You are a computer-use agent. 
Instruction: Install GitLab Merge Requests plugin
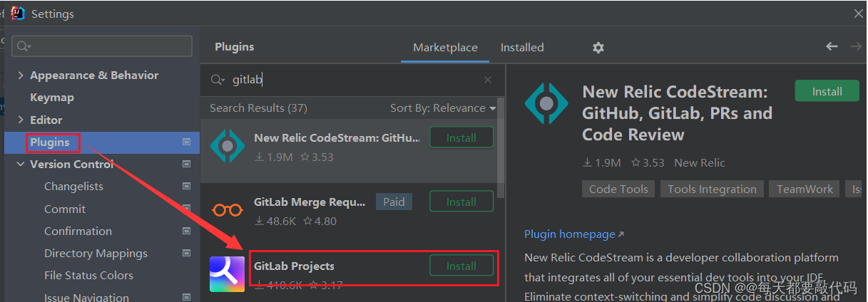click(461, 202)
